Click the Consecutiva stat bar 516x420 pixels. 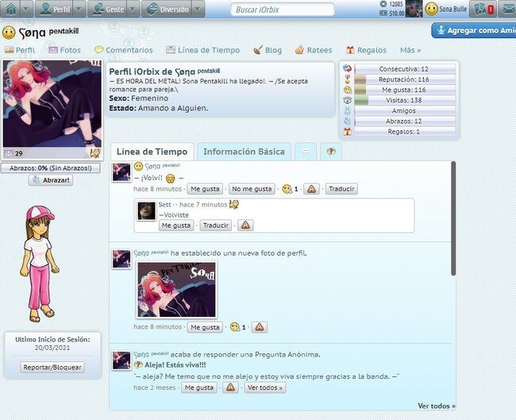(405, 69)
